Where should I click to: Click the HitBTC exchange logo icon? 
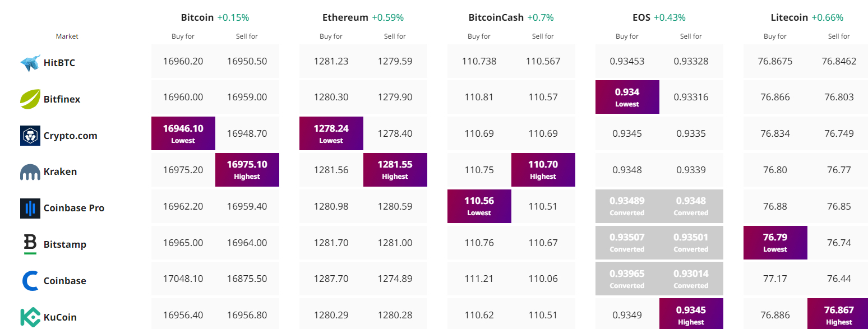point(30,63)
